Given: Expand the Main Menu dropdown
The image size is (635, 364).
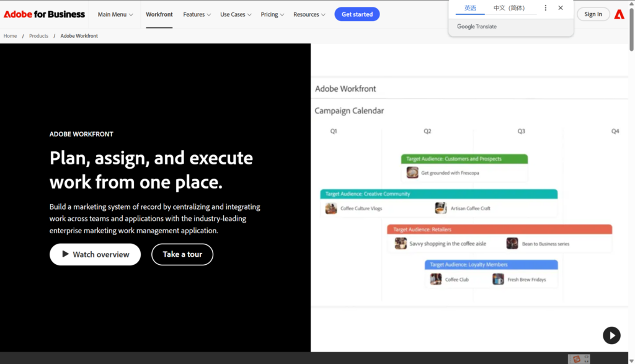Looking at the screenshot, I should pyautogui.click(x=115, y=14).
